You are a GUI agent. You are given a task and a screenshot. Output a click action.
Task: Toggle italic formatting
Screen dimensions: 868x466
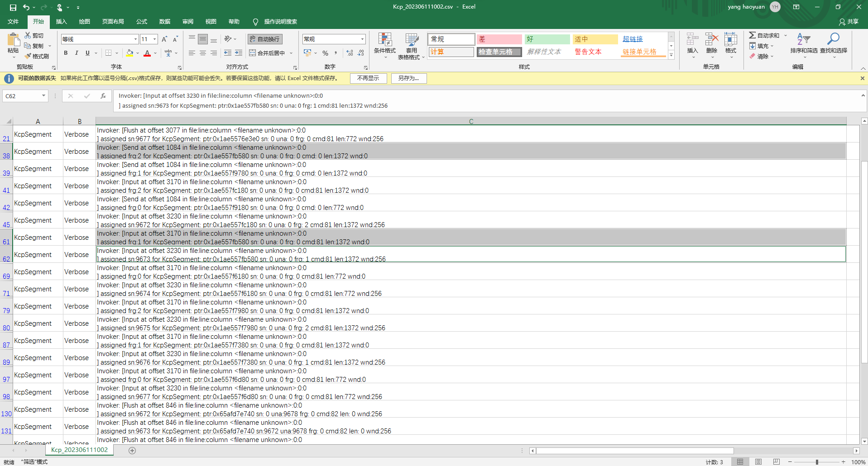(76, 53)
